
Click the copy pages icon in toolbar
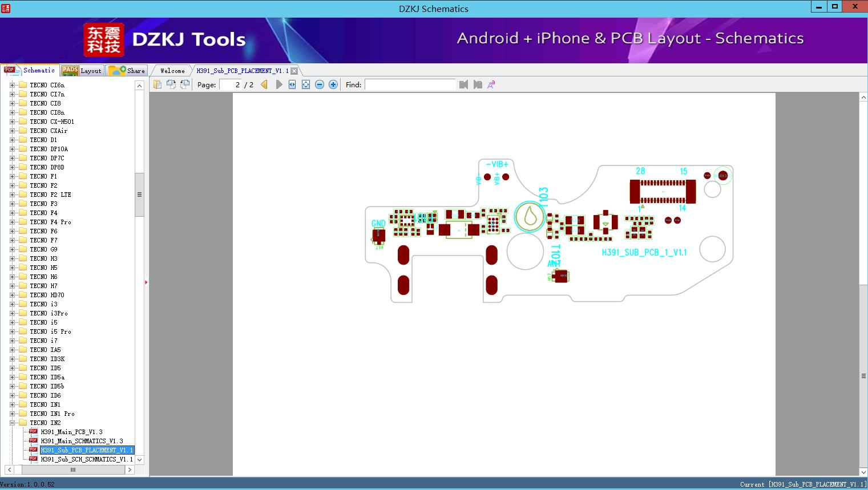[158, 84]
